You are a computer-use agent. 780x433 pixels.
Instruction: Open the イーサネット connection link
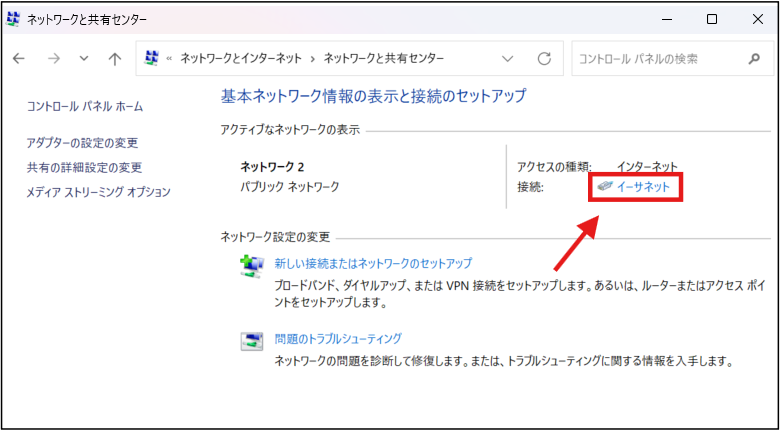click(643, 187)
